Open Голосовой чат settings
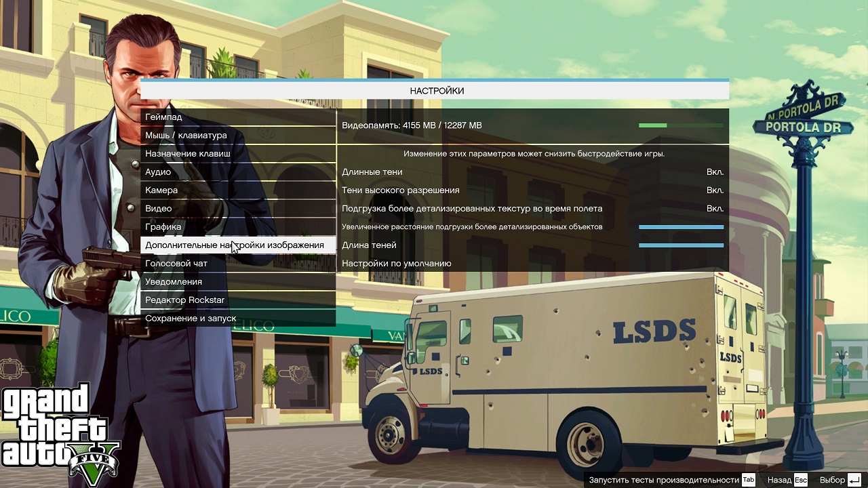Screen dimensions: 868x488 (x=238, y=264)
